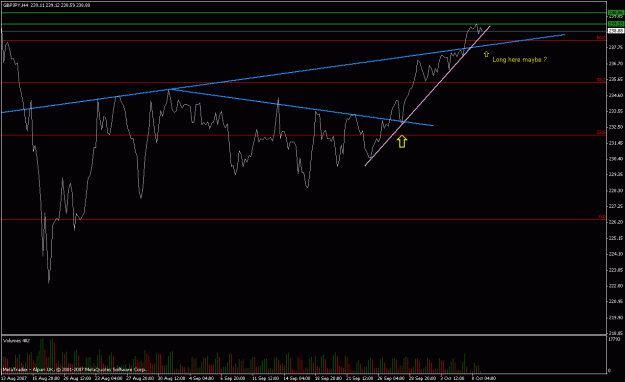The width and height of the screenshot is (625, 382).
Task: Click the '30 Aug 12:00' time axis label
Action: pos(171,378)
